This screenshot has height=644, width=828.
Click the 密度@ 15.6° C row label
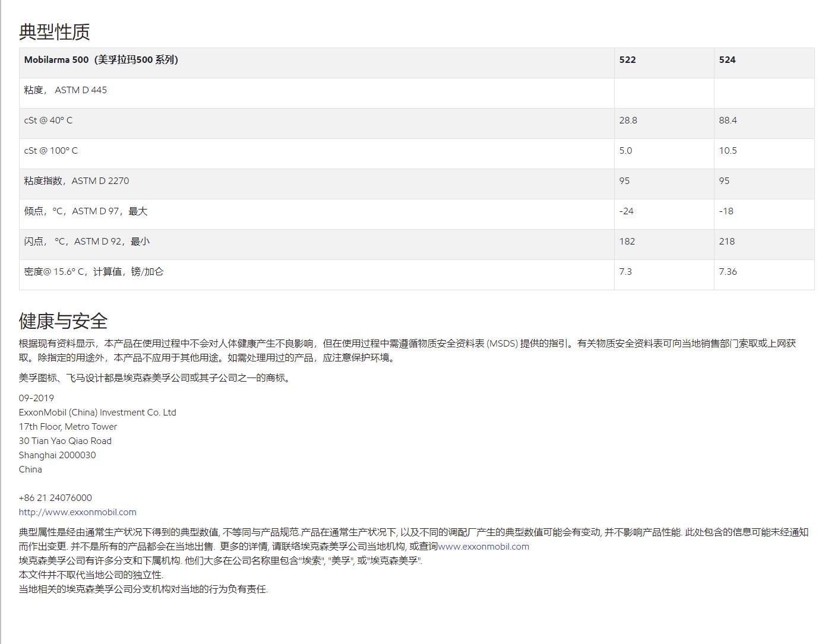[x=94, y=272]
